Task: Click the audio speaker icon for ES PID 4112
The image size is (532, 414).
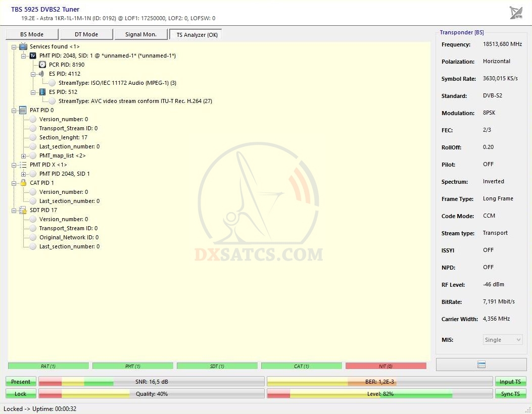Action: click(x=42, y=74)
